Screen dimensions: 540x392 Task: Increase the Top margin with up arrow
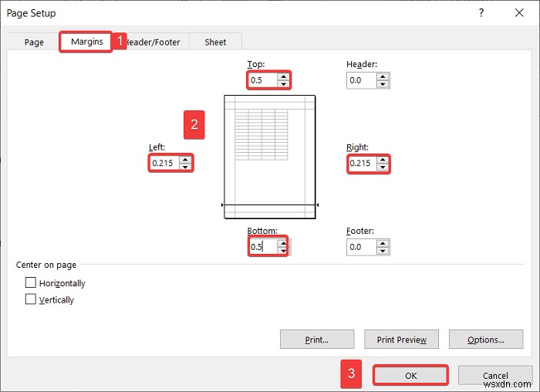[283, 77]
